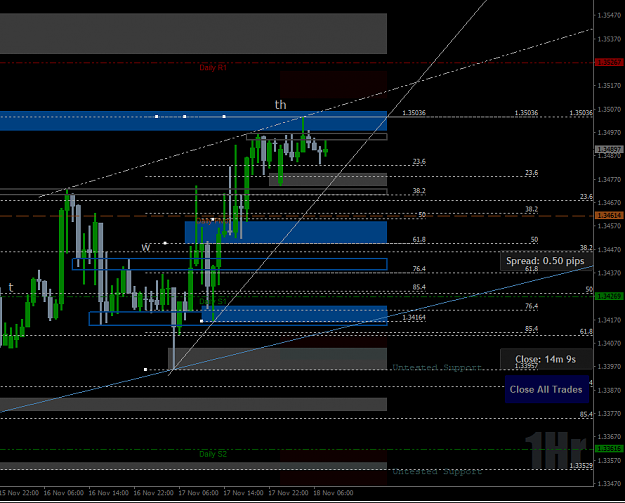Click the green 1.33615 price tag
The width and height of the screenshot is (625, 503).
[x=609, y=449]
